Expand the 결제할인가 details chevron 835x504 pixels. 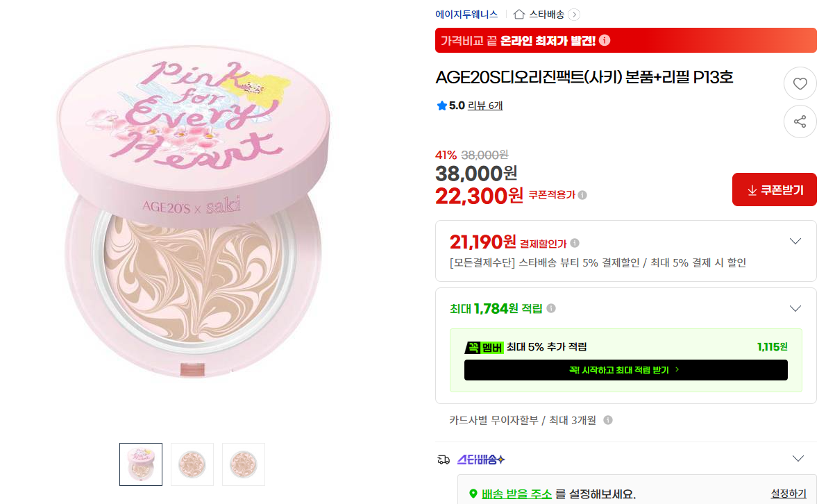click(795, 242)
